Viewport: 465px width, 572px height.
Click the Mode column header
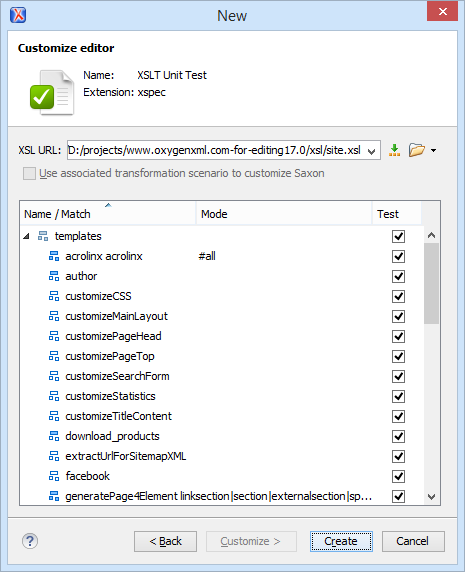[284, 214]
